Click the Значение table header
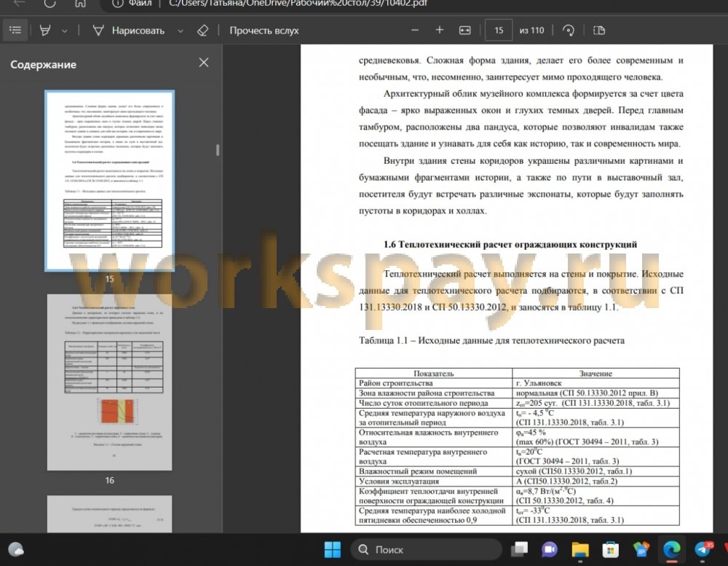The height and width of the screenshot is (566, 728). tap(596, 373)
